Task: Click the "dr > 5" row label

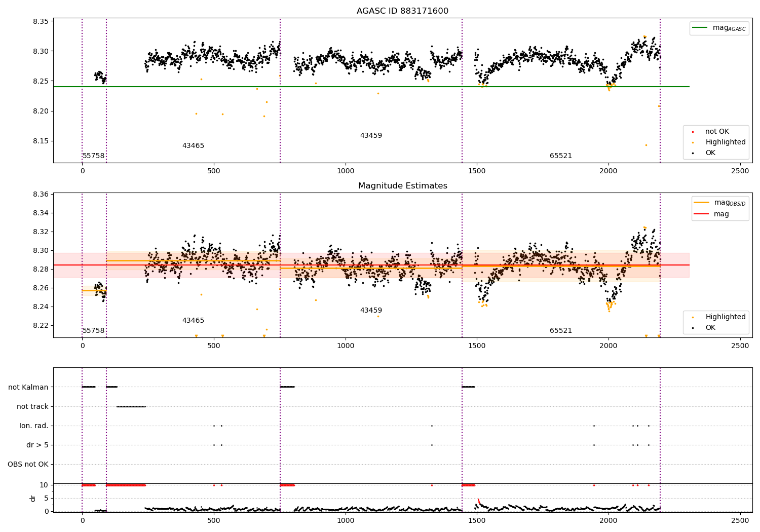Action: pos(37,445)
